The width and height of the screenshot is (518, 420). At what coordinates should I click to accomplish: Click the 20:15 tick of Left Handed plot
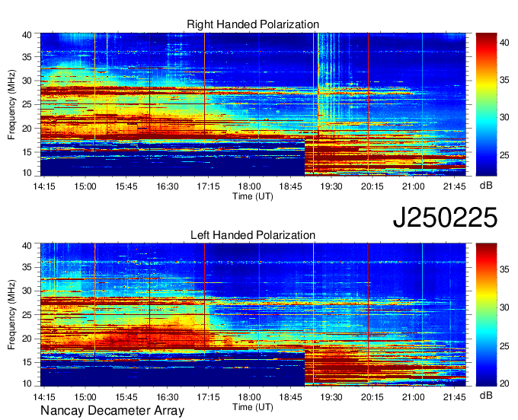click(x=373, y=397)
